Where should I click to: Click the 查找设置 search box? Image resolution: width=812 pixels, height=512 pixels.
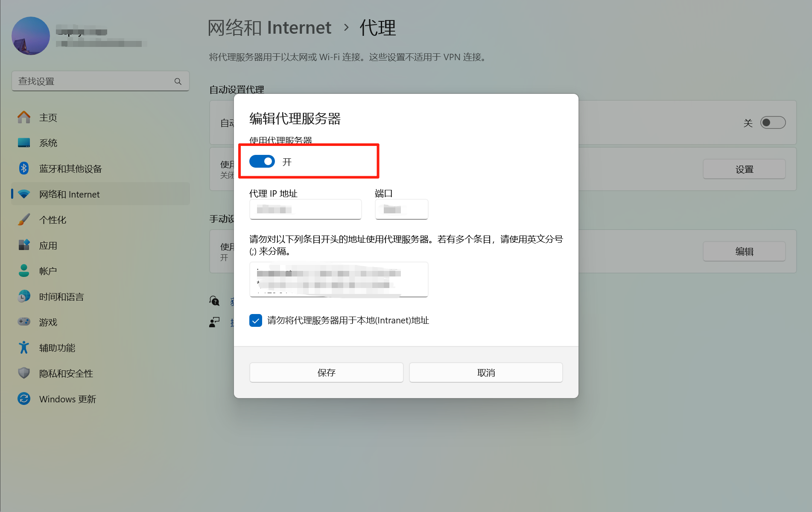[x=101, y=81]
